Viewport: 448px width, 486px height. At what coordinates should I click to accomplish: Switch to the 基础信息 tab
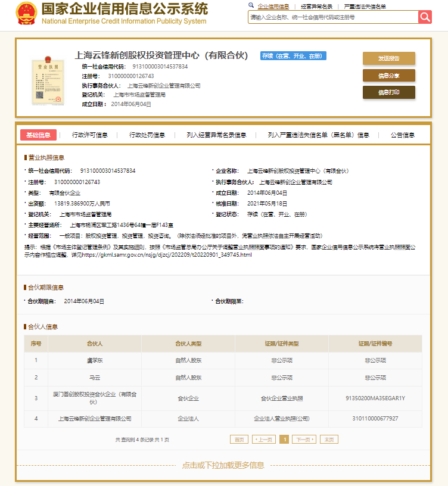pos(38,135)
